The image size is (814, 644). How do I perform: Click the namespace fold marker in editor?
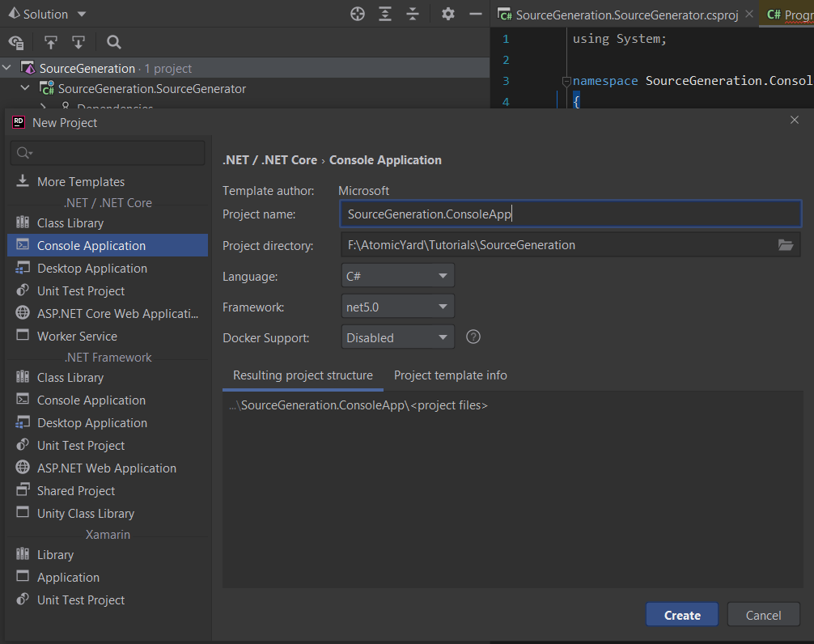point(566,81)
